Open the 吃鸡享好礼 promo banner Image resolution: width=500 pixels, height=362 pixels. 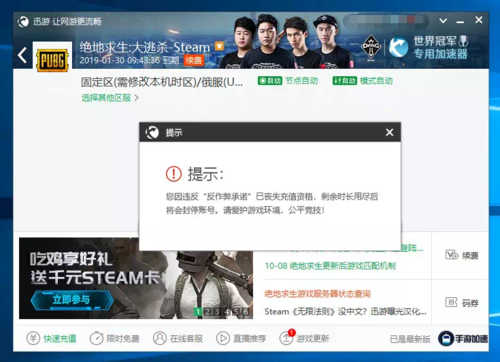tap(136, 278)
